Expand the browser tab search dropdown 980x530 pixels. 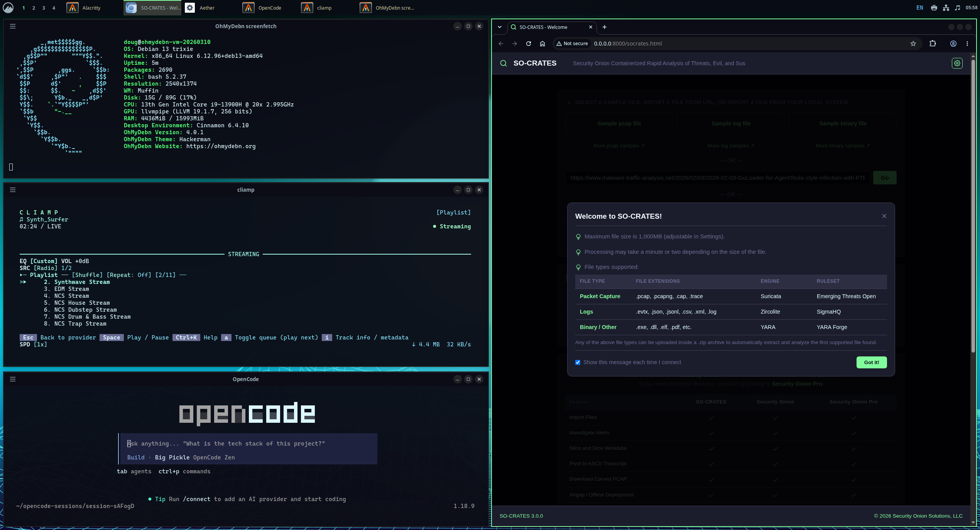(500, 27)
